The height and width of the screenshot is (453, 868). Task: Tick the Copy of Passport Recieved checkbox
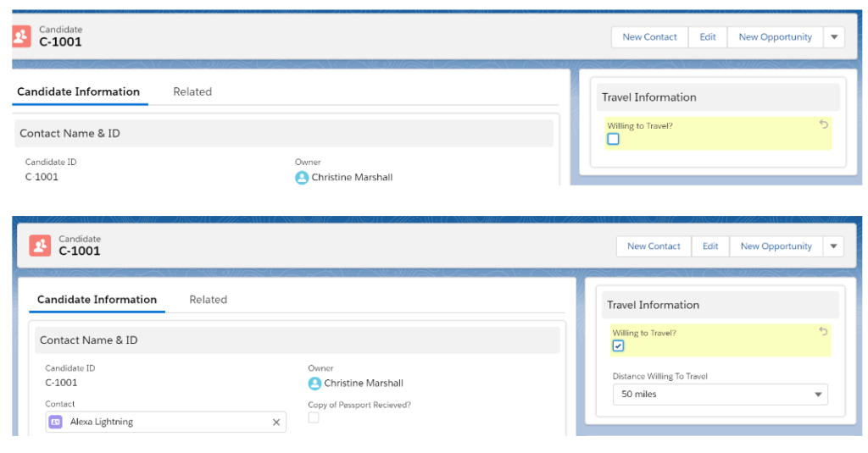coord(314,417)
